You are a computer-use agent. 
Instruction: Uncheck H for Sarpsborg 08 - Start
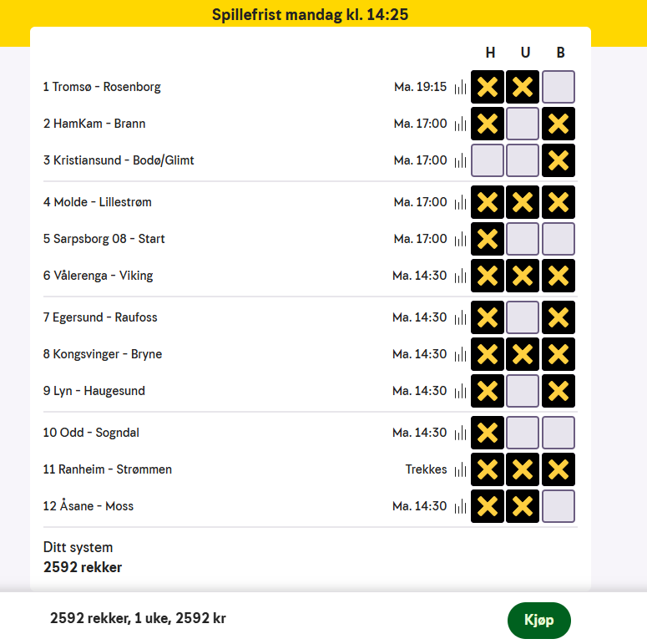click(x=488, y=239)
